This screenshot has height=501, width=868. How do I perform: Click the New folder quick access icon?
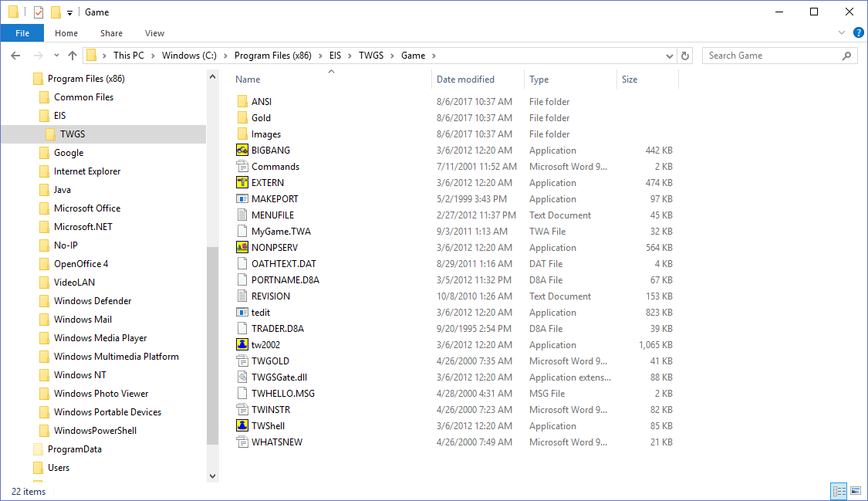[56, 12]
